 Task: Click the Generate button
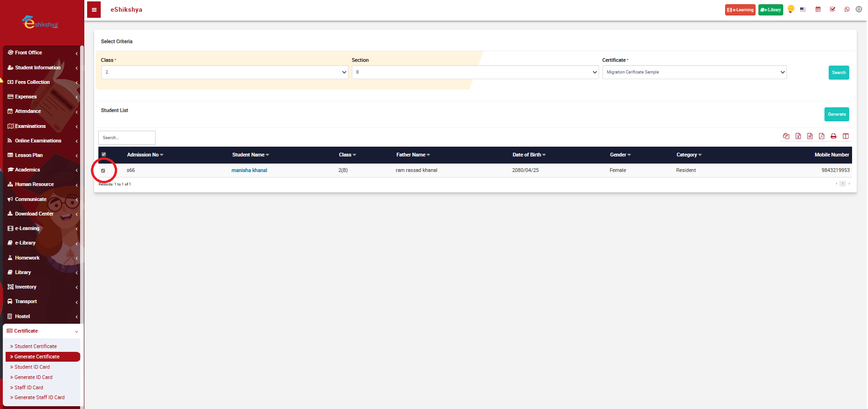coord(837,114)
